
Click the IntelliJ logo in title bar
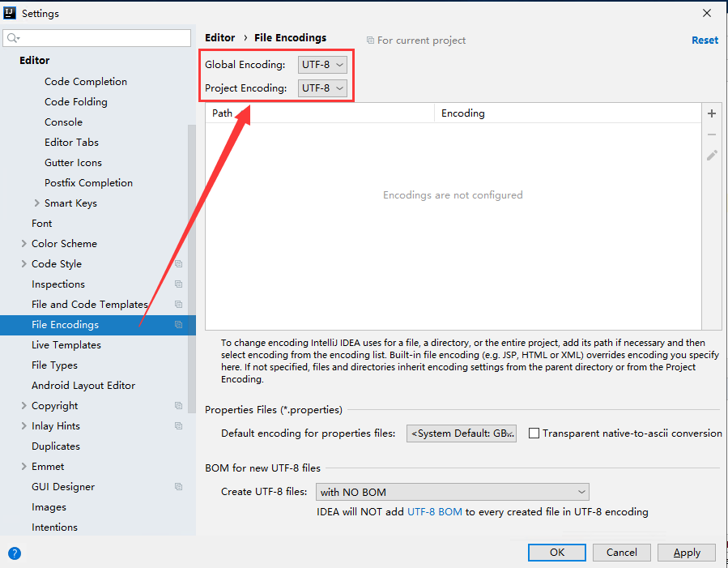(x=10, y=13)
